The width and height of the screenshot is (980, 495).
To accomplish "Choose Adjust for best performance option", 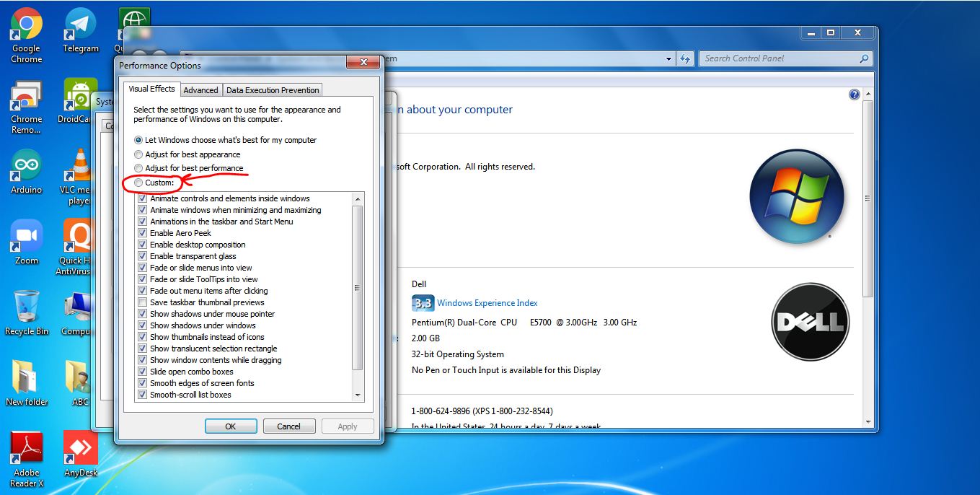I will pos(138,168).
